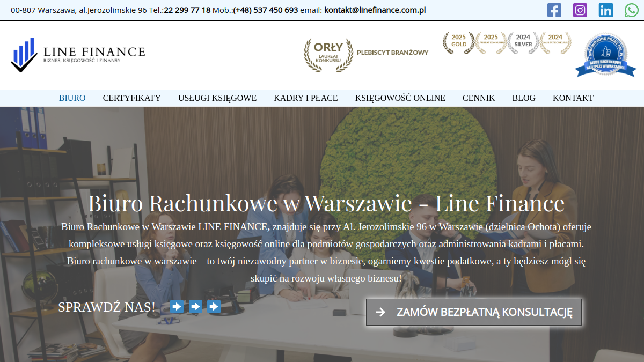Click the first blue arrow after Sprawdź nas
Image resolution: width=644 pixels, height=362 pixels.
pos(177,307)
